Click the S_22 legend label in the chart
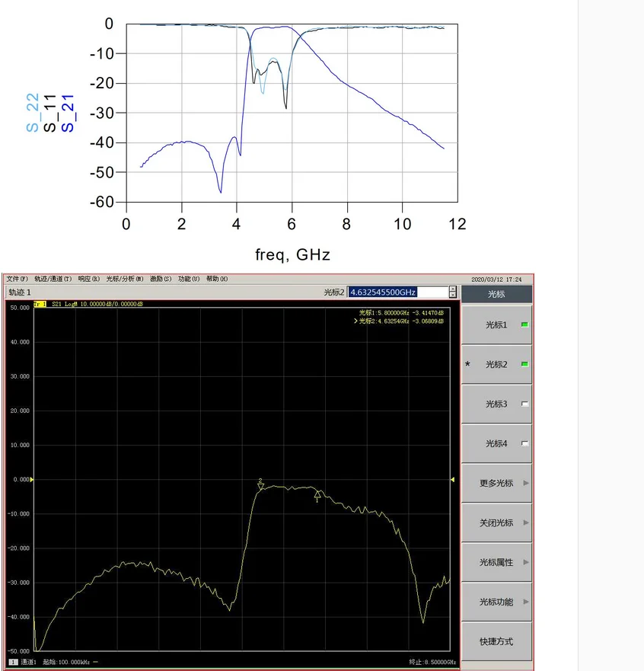The width and height of the screenshot is (644, 671). coord(33,113)
